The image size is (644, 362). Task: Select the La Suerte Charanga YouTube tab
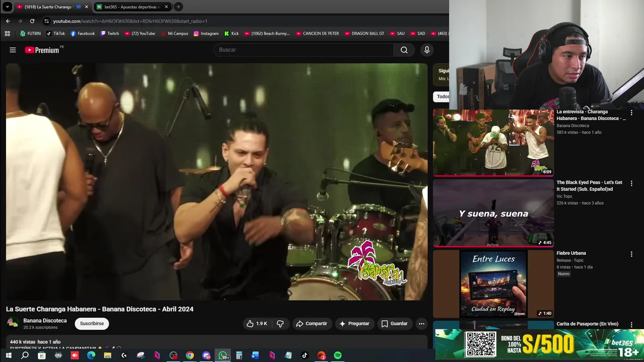pos(52,7)
